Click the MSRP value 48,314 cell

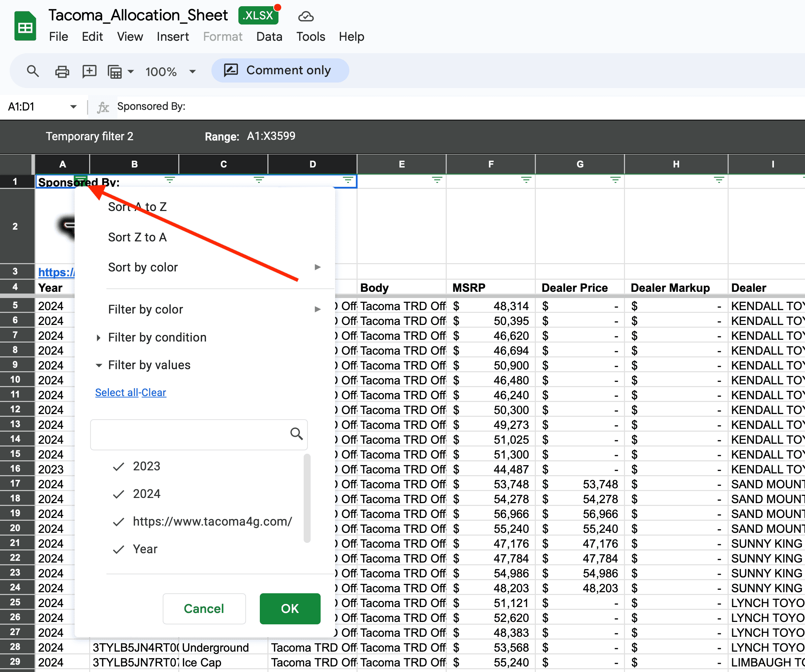tap(490, 306)
